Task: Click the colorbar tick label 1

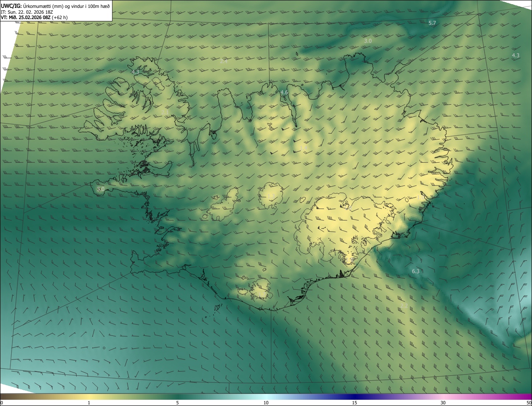Action: coord(89,403)
